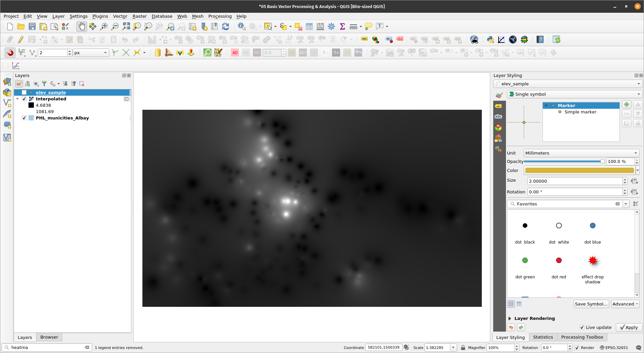The width and height of the screenshot is (644, 353).
Task: Select the Pan Map hand tool
Action: coord(81,26)
